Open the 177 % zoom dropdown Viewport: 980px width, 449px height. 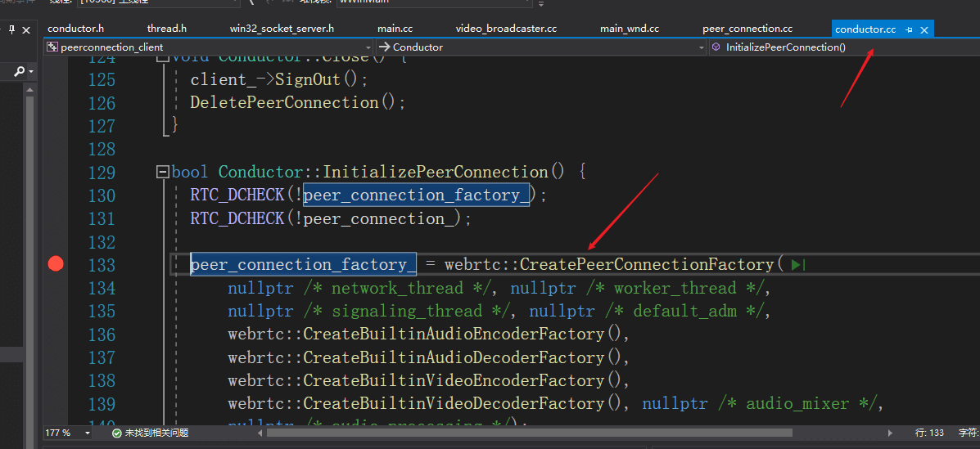tap(67, 432)
